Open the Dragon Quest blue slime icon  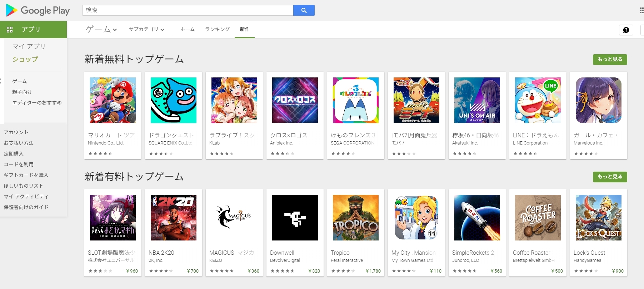(x=174, y=100)
